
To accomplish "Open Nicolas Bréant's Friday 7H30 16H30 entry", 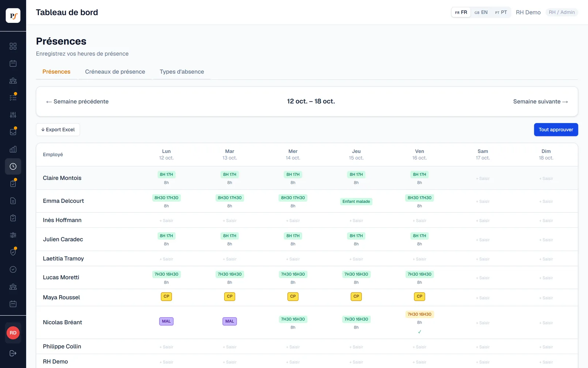I will click(419, 314).
